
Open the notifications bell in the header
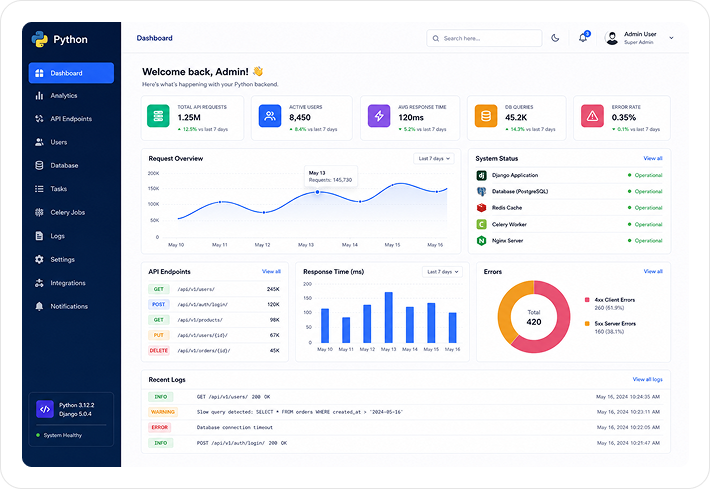point(583,38)
